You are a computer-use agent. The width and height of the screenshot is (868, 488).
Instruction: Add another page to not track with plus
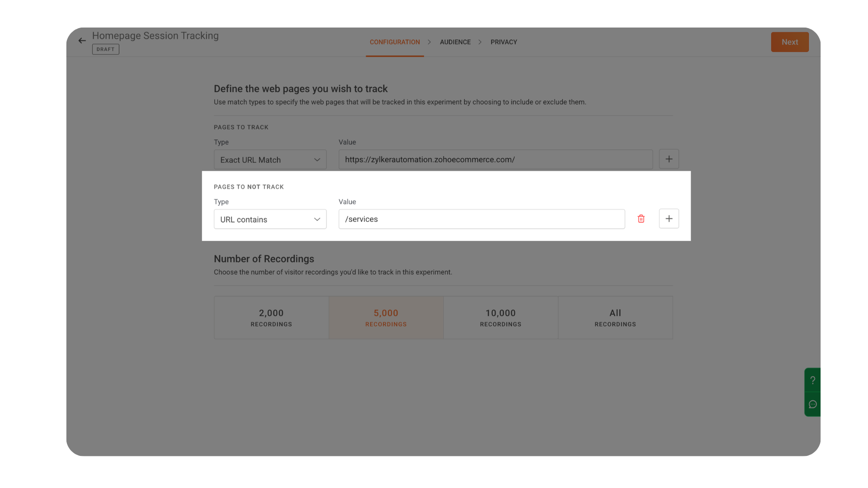coord(669,219)
